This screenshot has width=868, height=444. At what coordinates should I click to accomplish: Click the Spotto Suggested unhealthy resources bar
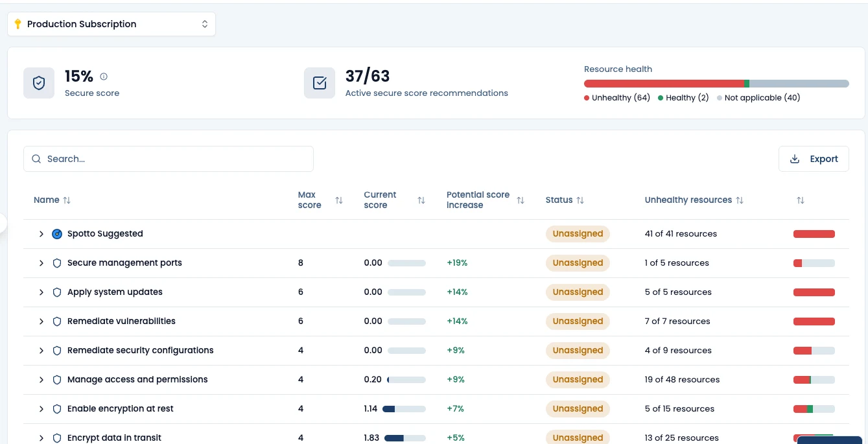tap(814, 234)
